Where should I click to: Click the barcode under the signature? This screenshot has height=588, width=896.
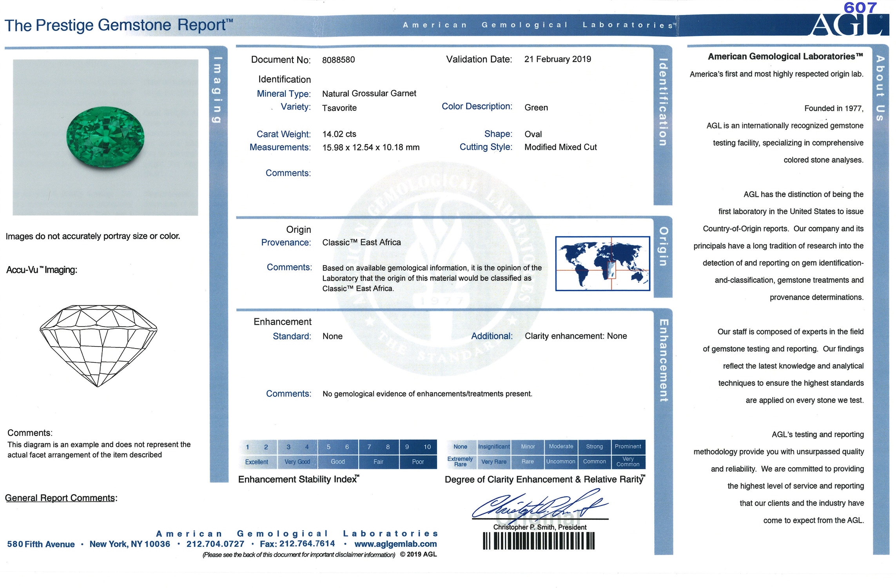(x=539, y=541)
